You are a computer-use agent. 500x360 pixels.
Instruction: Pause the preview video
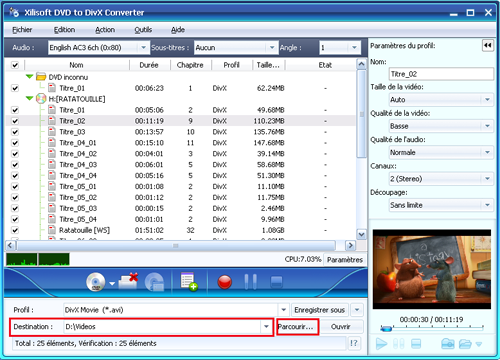click(x=399, y=344)
